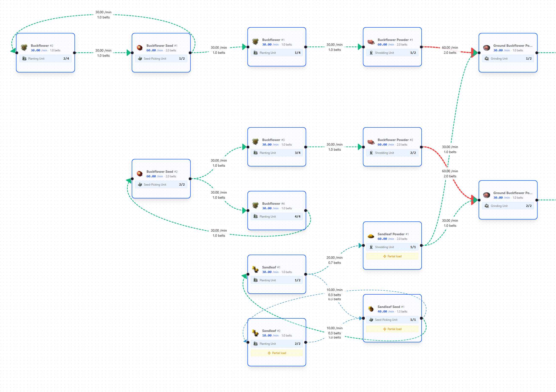Screen dimensions: 556x392
Task: Click the top Ground Buckflower Powder bowl icon
Action: 486,47
